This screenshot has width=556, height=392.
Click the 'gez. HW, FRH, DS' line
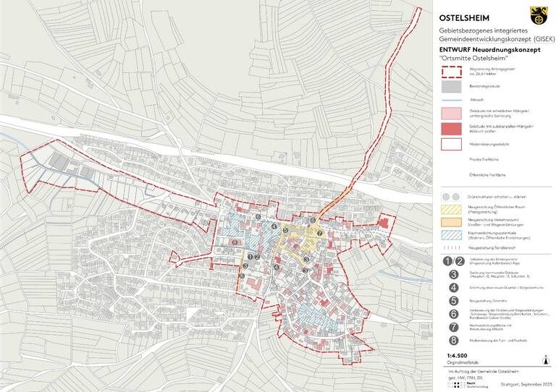(466, 378)
